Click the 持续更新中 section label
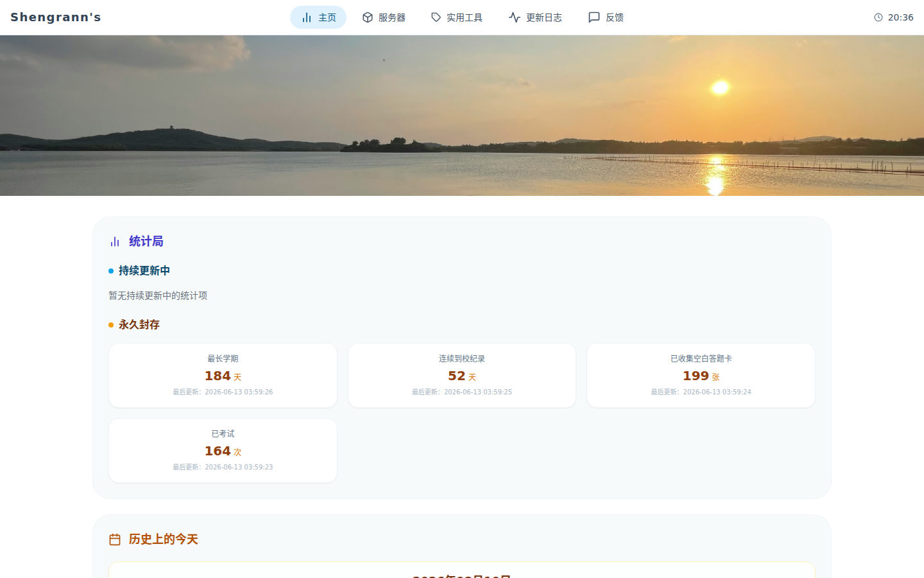The width and height of the screenshot is (924, 578). point(144,271)
